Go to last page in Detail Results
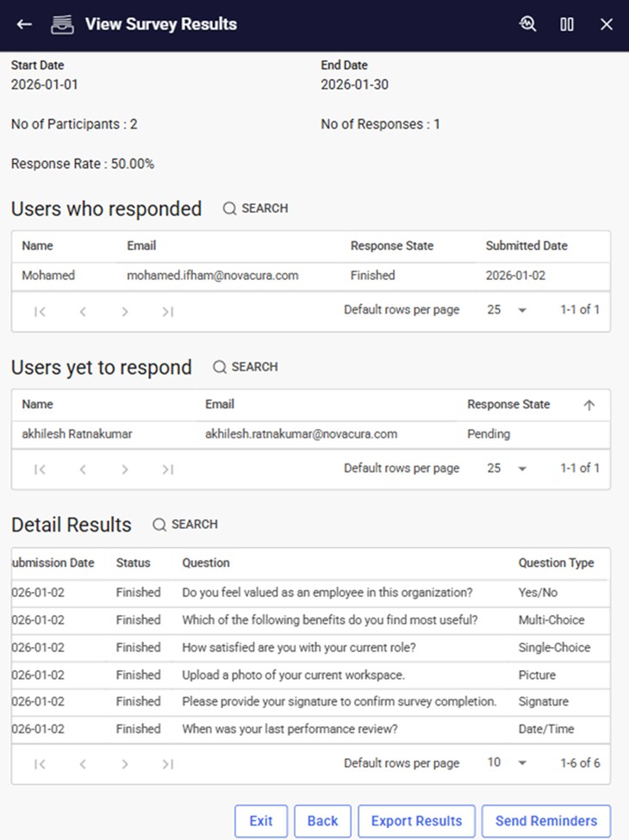The height and width of the screenshot is (840, 629). [x=167, y=763]
